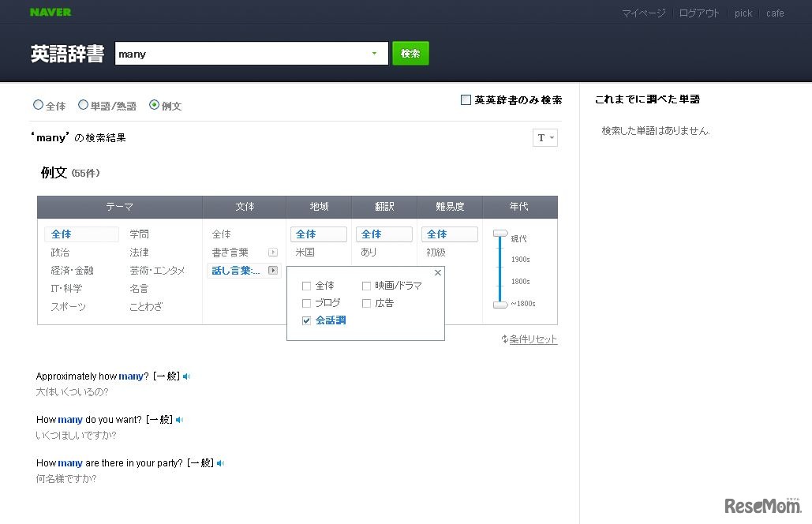Play audio for 'How many do you want?'
The image size is (812, 524).
(180, 420)
